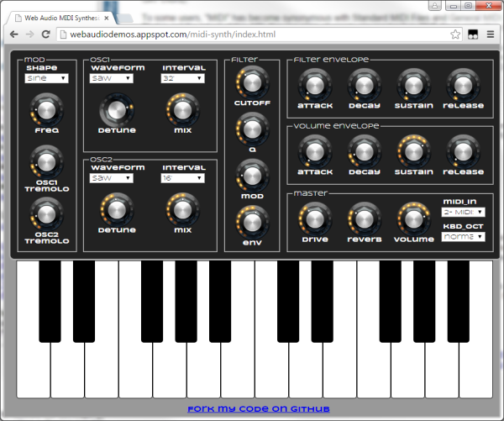Play the first white key on the keyboard
This screenshot has width=504, height=421.
(x=33, y=370)
